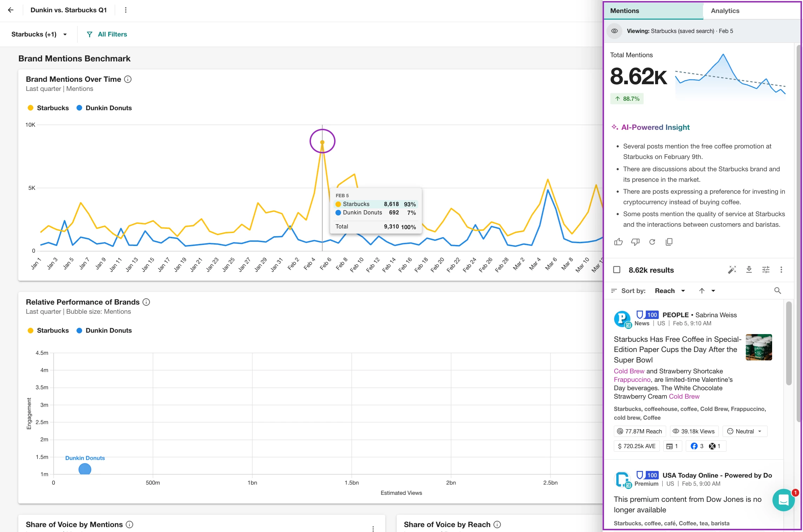This screenshot has height=532, width=803.
Task: Switch to the Analytics tab
Action: (x=725, y=11)
